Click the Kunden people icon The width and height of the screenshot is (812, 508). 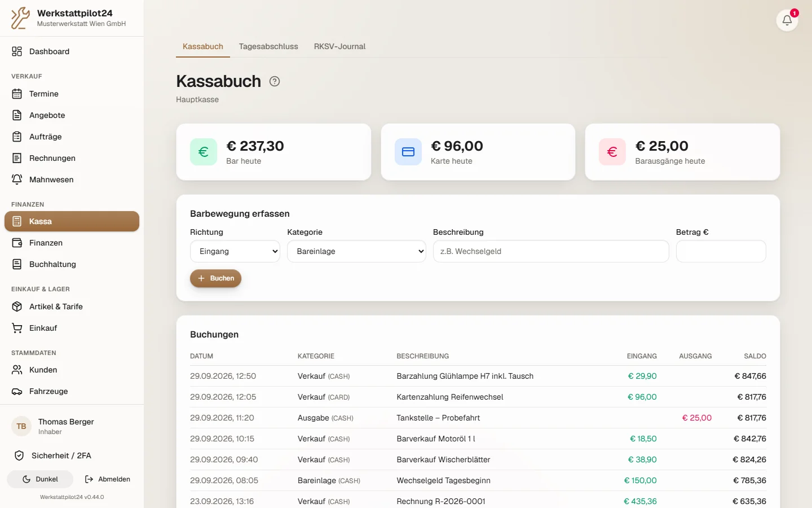[x=17, y=370]
